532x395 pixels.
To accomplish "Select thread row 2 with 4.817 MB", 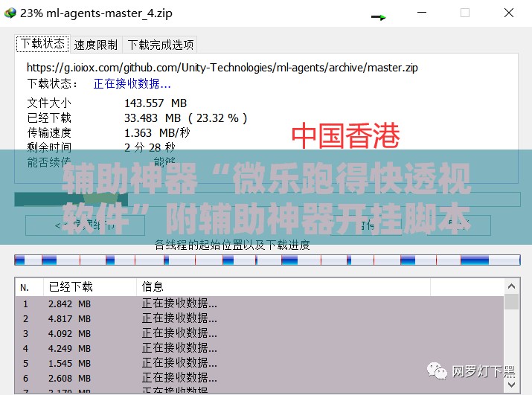I will [260, 318].
